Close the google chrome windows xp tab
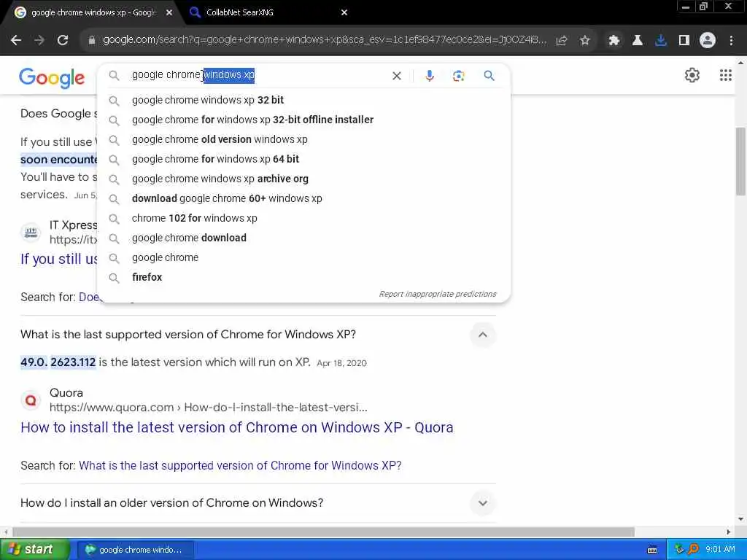The image size is (747, 560). coord(169,13)
